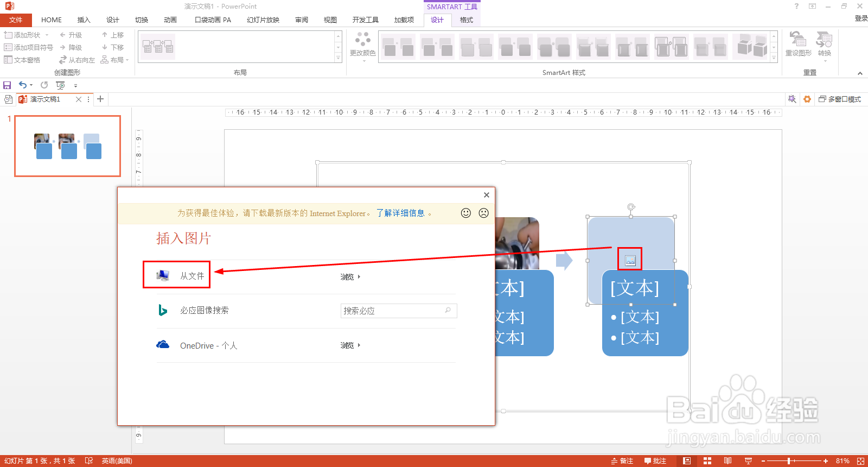This screenshot has height=467, width=868.
Task: Click Comments (批注) in status bar
Action: coord(655,461)
